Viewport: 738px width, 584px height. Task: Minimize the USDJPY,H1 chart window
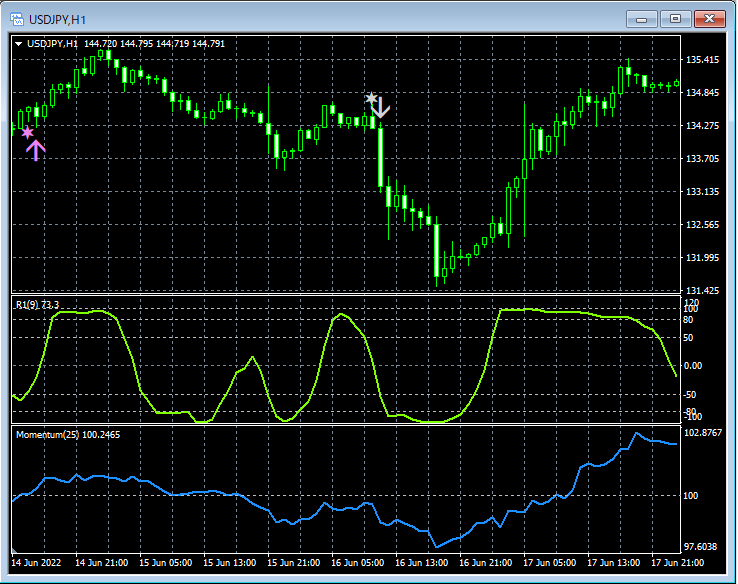[x=641, y=18]
